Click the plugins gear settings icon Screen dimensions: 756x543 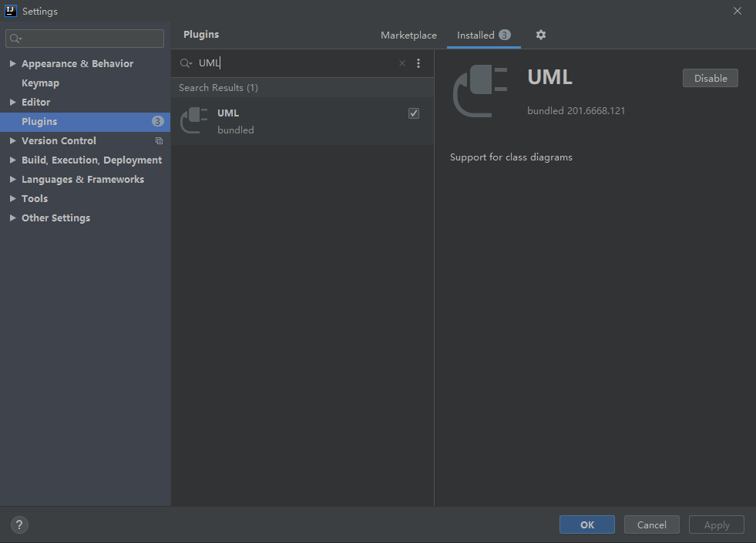541,35
